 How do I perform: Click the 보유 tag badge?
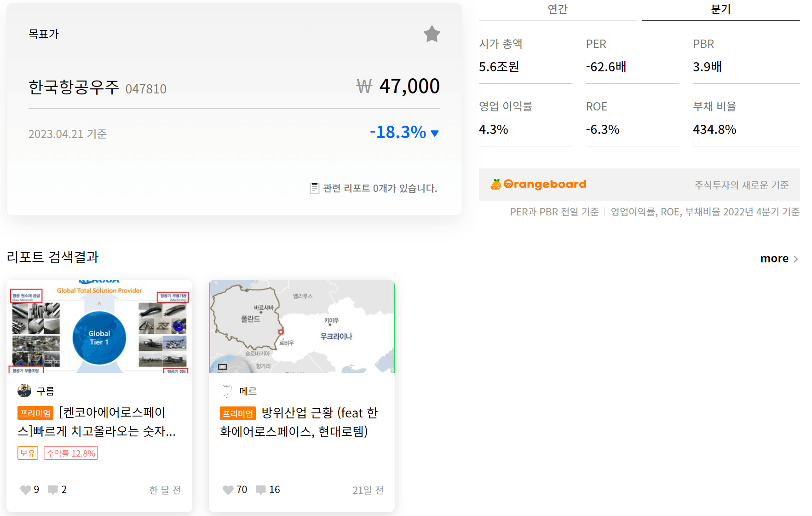28,453
